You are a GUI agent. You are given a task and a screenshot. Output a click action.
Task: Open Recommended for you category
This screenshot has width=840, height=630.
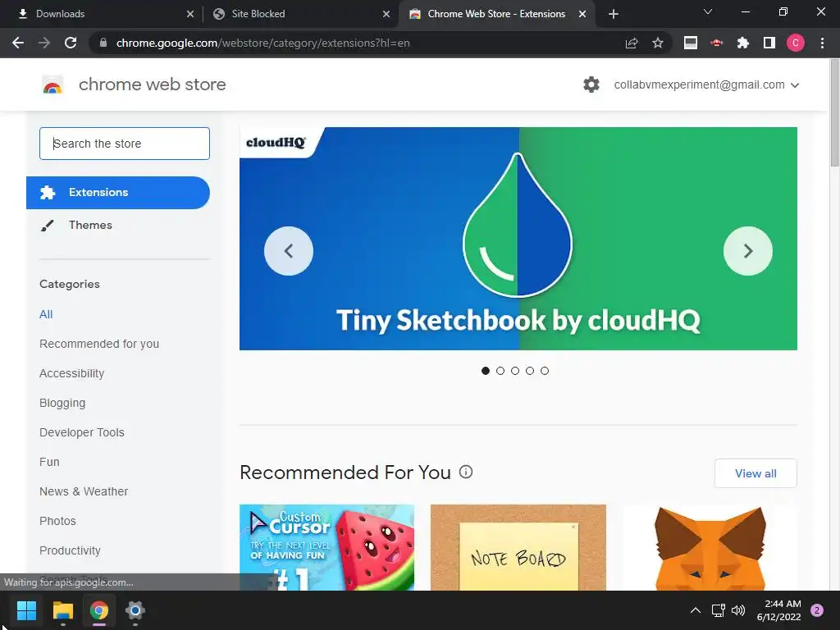click(x=99, y=344)
